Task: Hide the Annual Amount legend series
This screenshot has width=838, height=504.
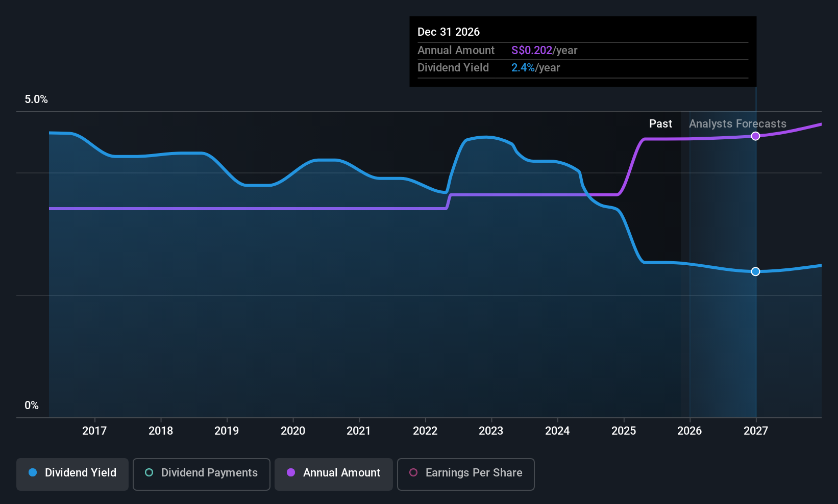Action: [x=334, y=473]
